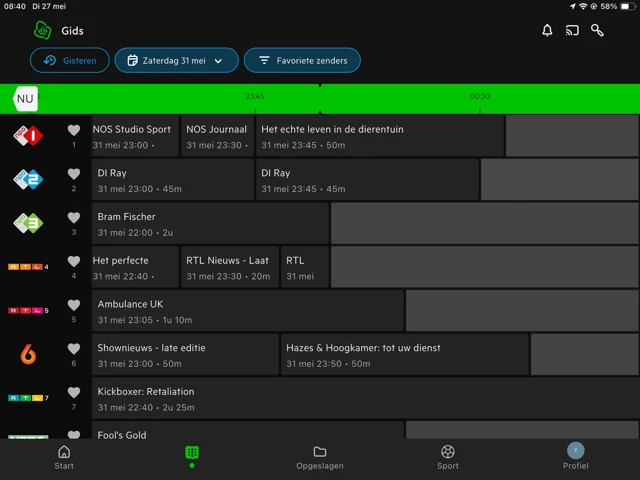The width and height of the screenshot is (640, 480).
Task: Tap the battery indicator in status bar
Action: [x=628, y=6]
